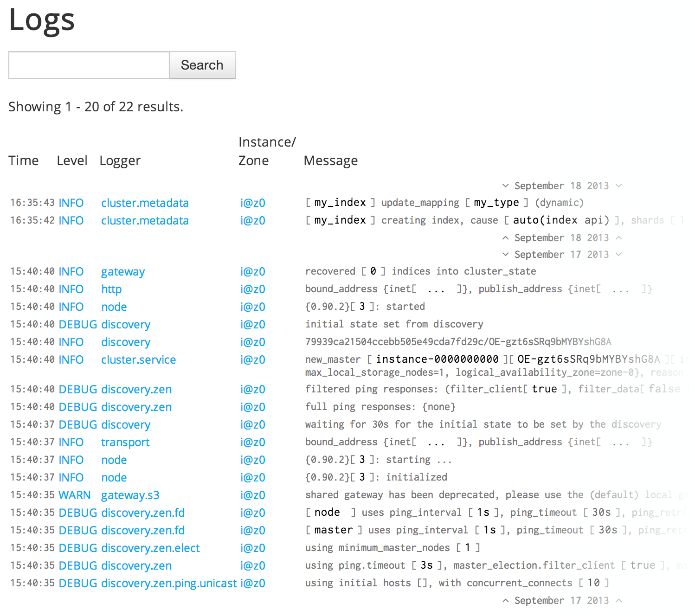Select the gateway logger link
Image resolution: width=695 pixels, height=616 pixels.
(122, 271)
